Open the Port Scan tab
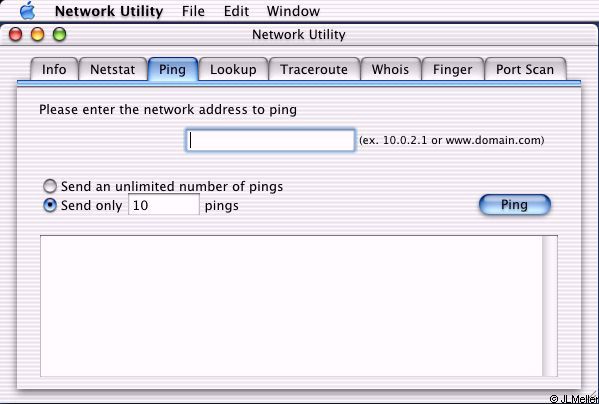Image resolution: width=599 pixels, height=404 pixels. pos(525,69)
